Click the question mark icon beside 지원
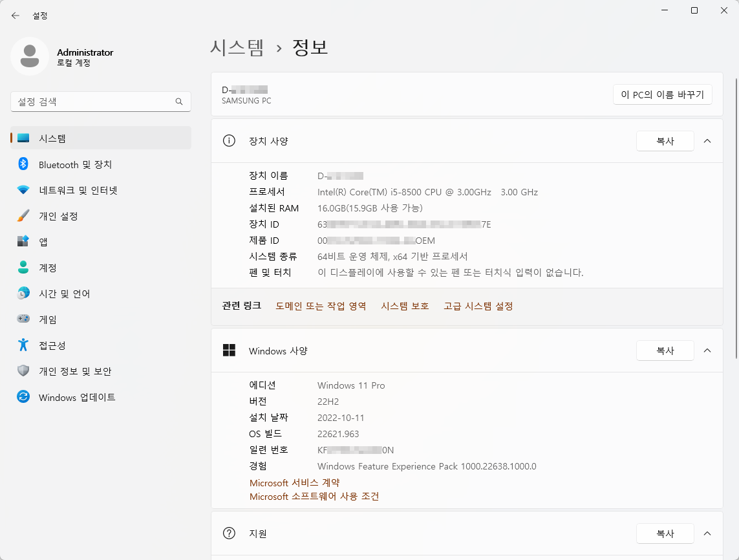This screenshot has height=560, width=739. (x=229, y=533)
